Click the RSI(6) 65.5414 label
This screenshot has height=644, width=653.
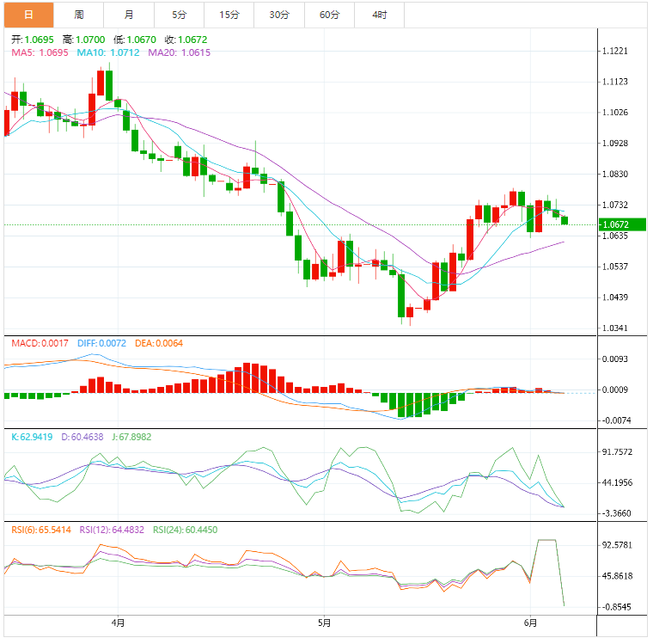(41, 530)
